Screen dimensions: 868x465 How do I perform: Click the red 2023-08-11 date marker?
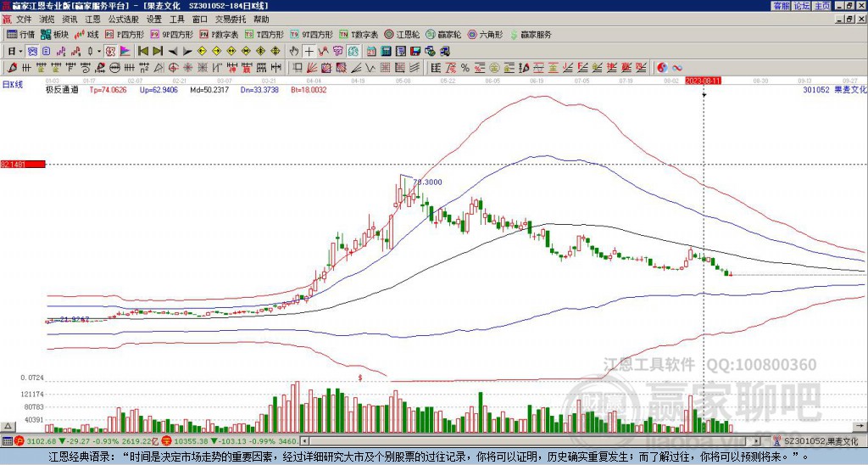[703, 81]
